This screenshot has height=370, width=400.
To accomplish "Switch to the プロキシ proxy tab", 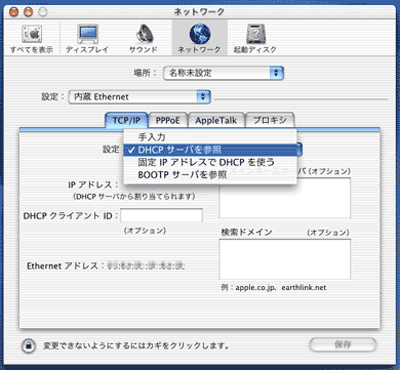I will [270, 120].
